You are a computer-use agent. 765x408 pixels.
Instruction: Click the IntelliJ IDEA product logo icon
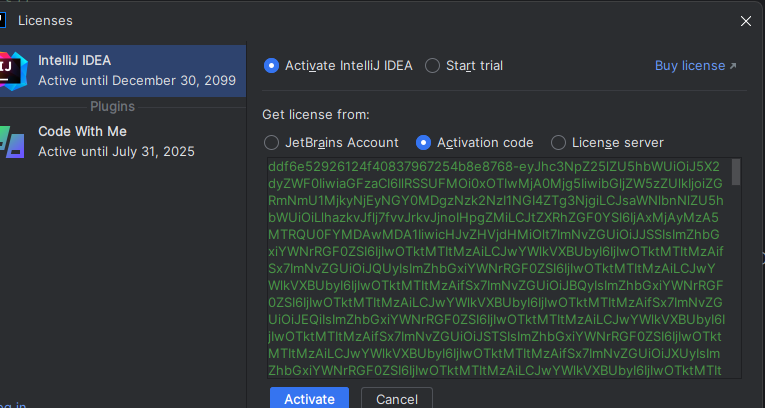coord(13,71)
